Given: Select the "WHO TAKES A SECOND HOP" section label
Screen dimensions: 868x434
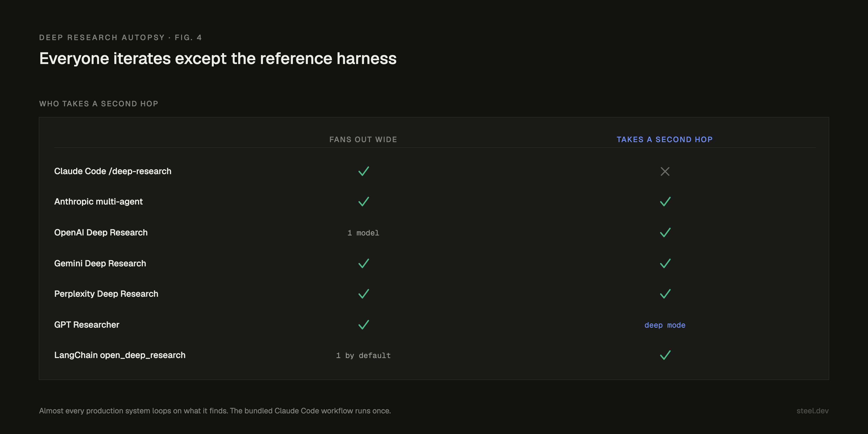Looking at the screenshot, I should (99, 104).
